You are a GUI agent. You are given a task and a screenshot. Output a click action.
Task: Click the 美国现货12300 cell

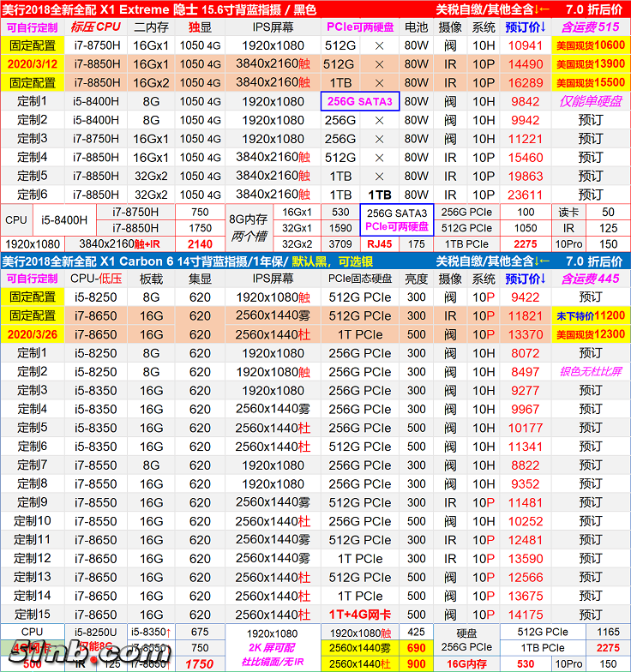pos(591,335)
